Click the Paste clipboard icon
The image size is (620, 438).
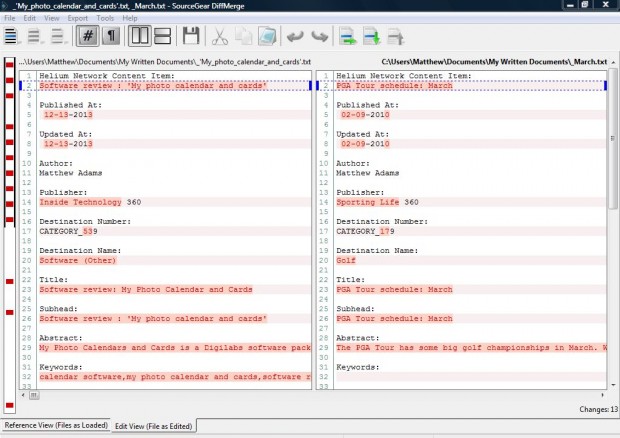click(x=267, y=36)
